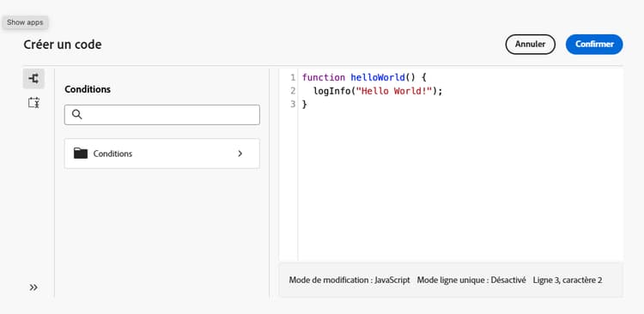Click the magnifier icon in the search box
The height and width of the screenshot is (314, 644).
tap(76, 114)
